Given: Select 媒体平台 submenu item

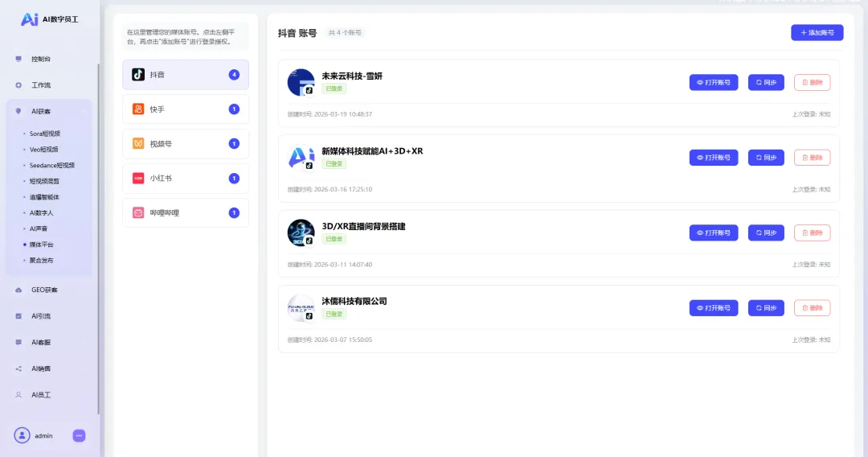Looking at the screenshot, I should [x=41, y=245].
